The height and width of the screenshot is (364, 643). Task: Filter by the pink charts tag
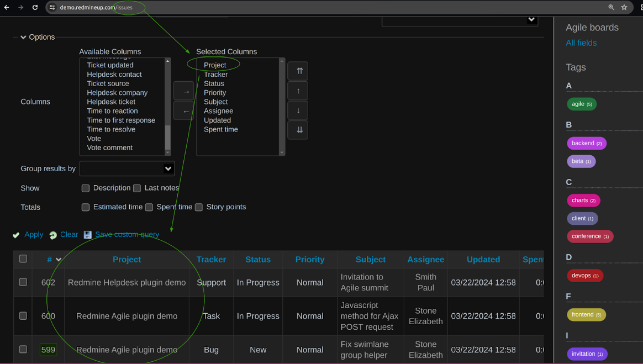(583, 201)
